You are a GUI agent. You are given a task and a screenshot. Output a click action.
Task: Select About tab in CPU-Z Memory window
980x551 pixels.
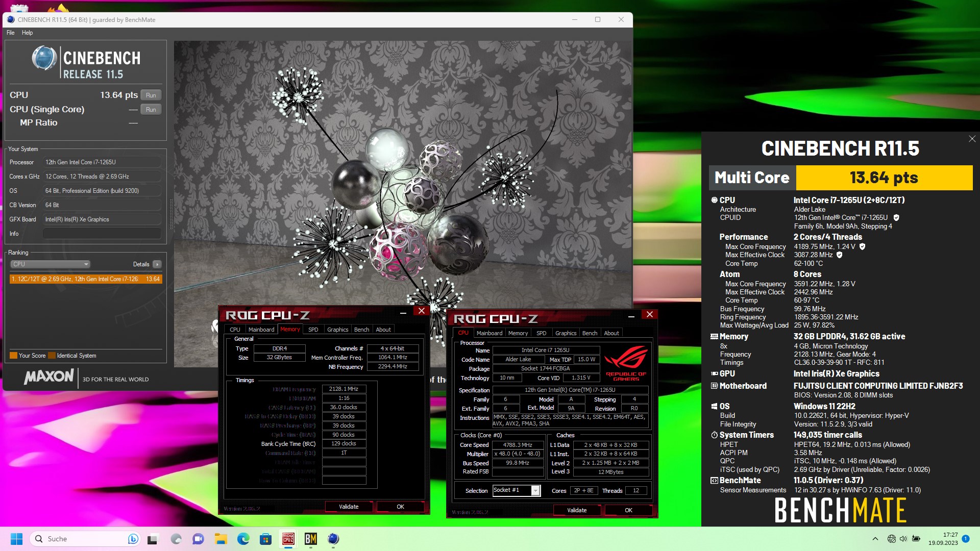[383, 330]
